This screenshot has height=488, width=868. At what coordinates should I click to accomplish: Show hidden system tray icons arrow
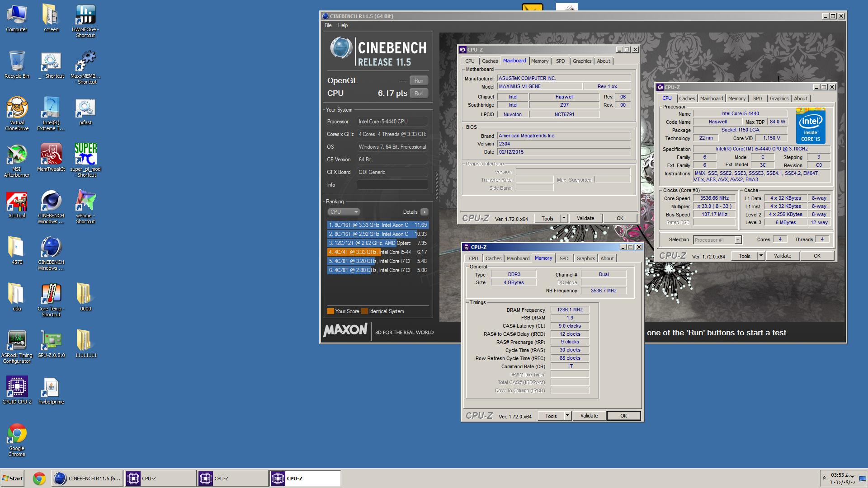pos(824,478)
